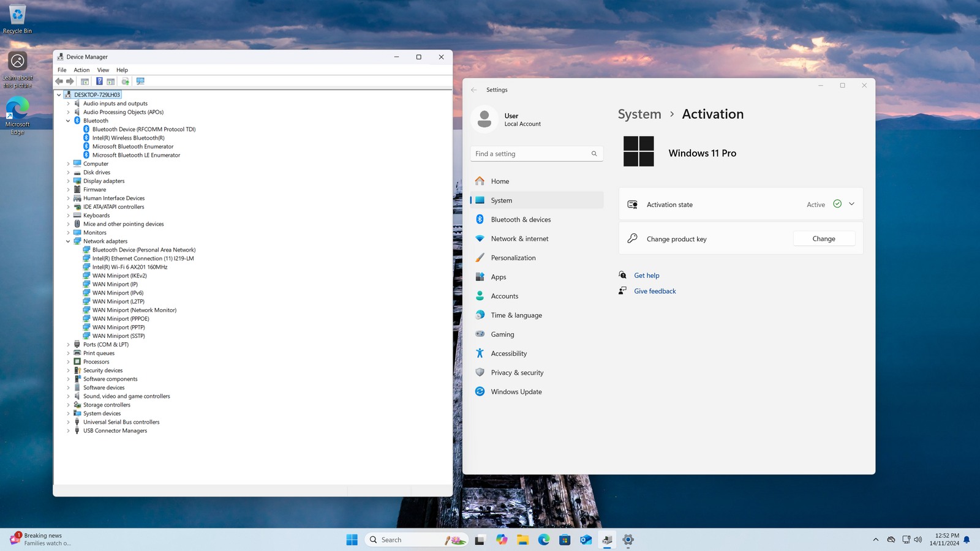Click the volume speaker tray icon
Screen dimensions: 980x551
click(918, 539)
